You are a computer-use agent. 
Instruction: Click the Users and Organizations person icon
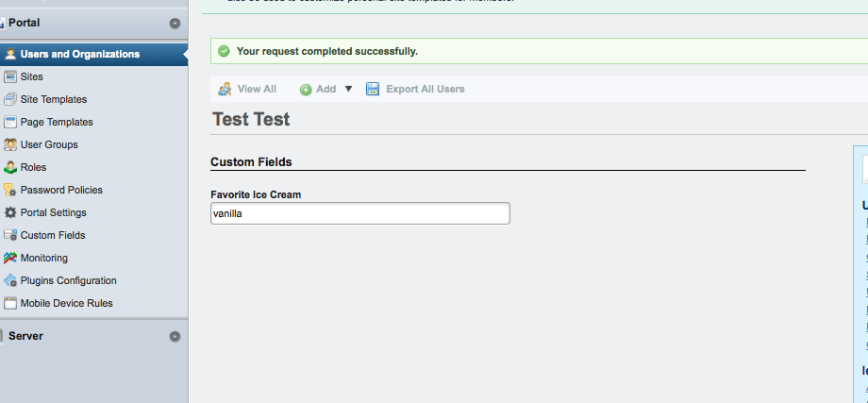click(x=10, y=54)
